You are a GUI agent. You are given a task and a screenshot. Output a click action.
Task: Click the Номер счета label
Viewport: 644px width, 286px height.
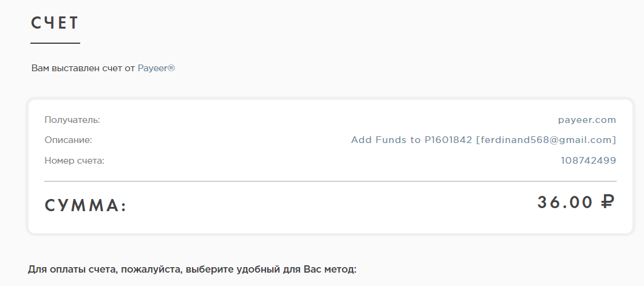tap(74, 161)
